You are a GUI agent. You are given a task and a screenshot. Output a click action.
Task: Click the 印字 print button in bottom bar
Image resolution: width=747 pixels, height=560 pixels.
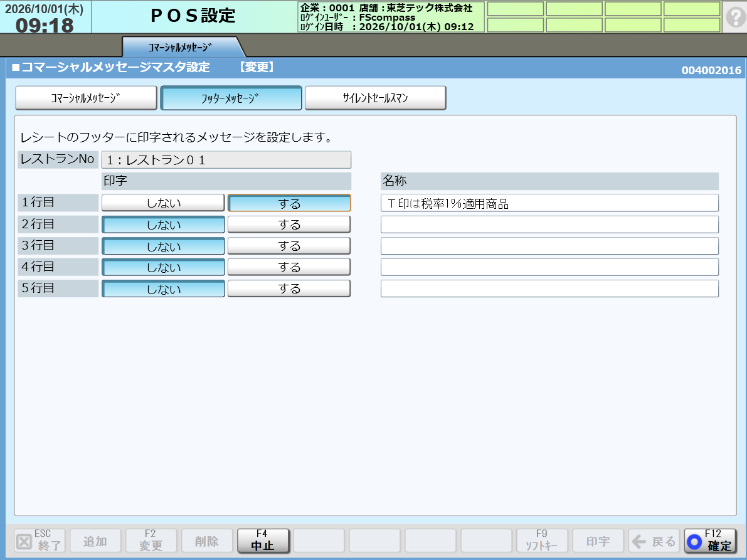click(598, 541)
